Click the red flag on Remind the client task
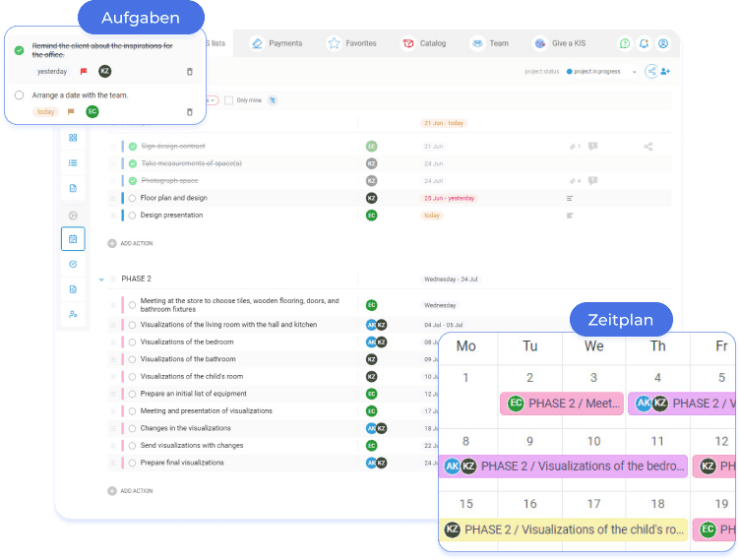Image resolution: width=740 pixels, height=560 pixels. 84,71
